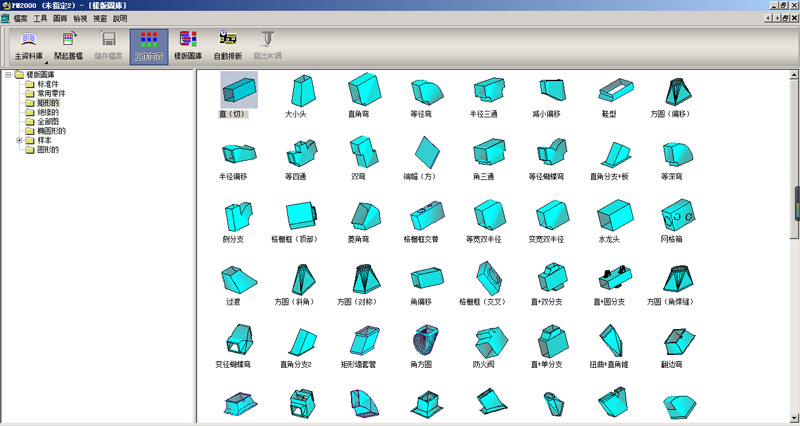Choose the 直+双分支 double branch duct

[553, 277]
